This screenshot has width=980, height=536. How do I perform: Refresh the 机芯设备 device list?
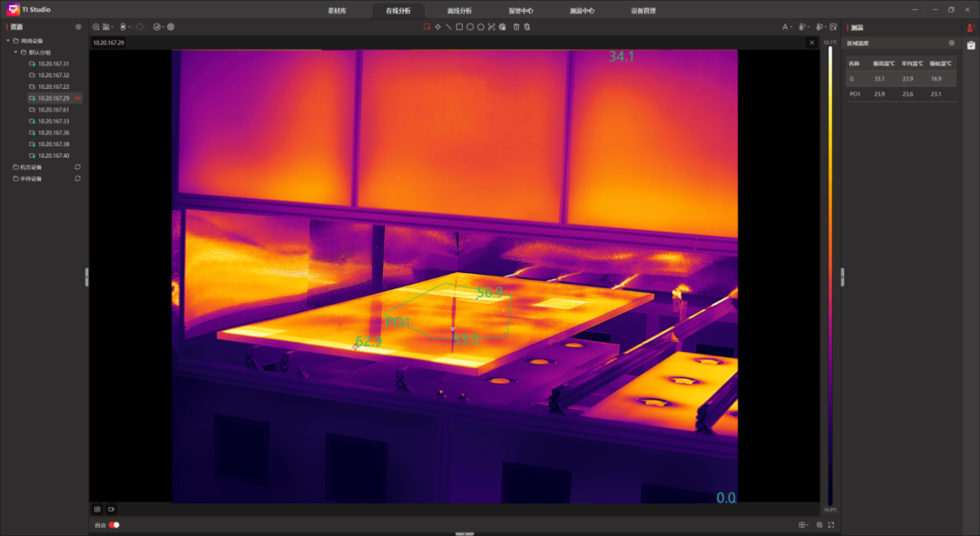coord(77,167)
